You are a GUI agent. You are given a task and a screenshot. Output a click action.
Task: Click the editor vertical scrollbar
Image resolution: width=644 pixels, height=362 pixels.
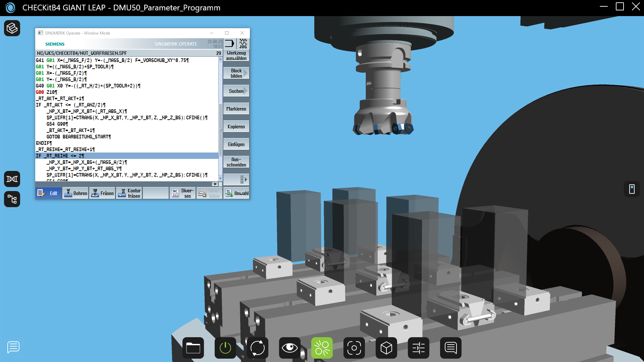pos(220,130)
